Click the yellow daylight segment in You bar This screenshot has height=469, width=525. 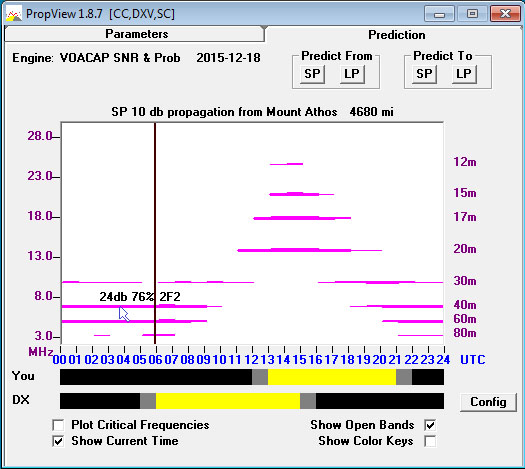click(332, 377)
